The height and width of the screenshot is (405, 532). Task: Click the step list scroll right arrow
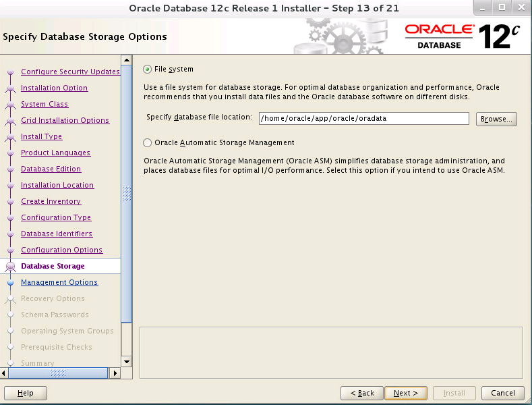click(x=115, y=373)
